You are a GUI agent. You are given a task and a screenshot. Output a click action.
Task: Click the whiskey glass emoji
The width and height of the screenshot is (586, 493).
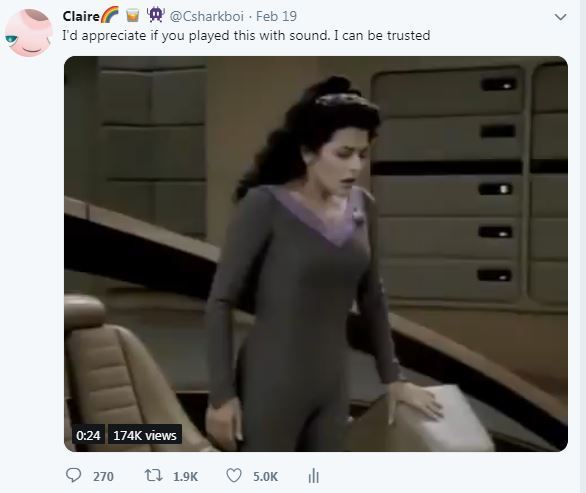132,15
